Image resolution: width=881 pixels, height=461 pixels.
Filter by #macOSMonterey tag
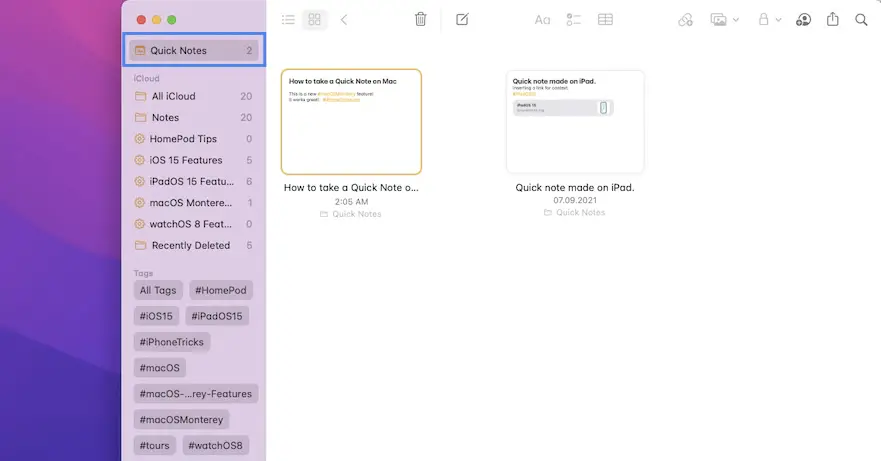(x=181, y=419)
